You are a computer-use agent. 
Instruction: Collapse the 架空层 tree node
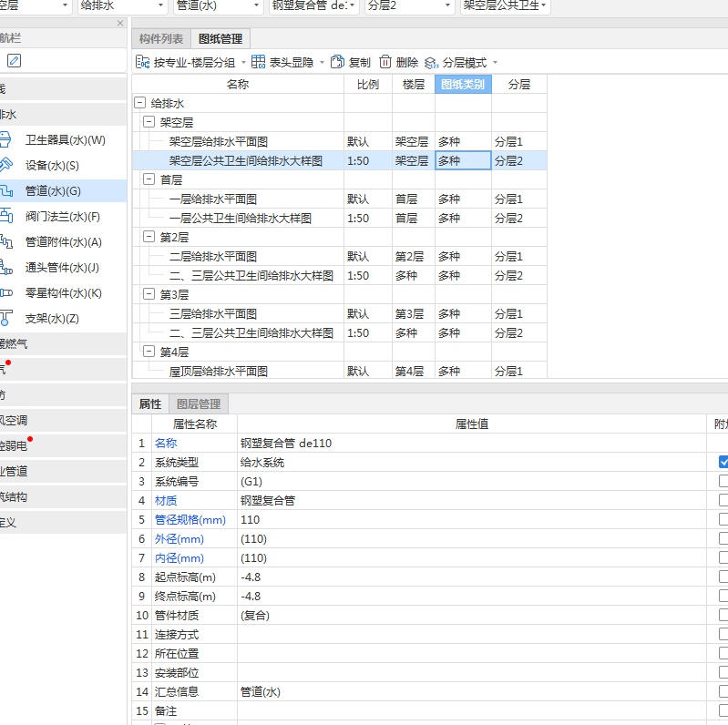[x=149, y=122]
